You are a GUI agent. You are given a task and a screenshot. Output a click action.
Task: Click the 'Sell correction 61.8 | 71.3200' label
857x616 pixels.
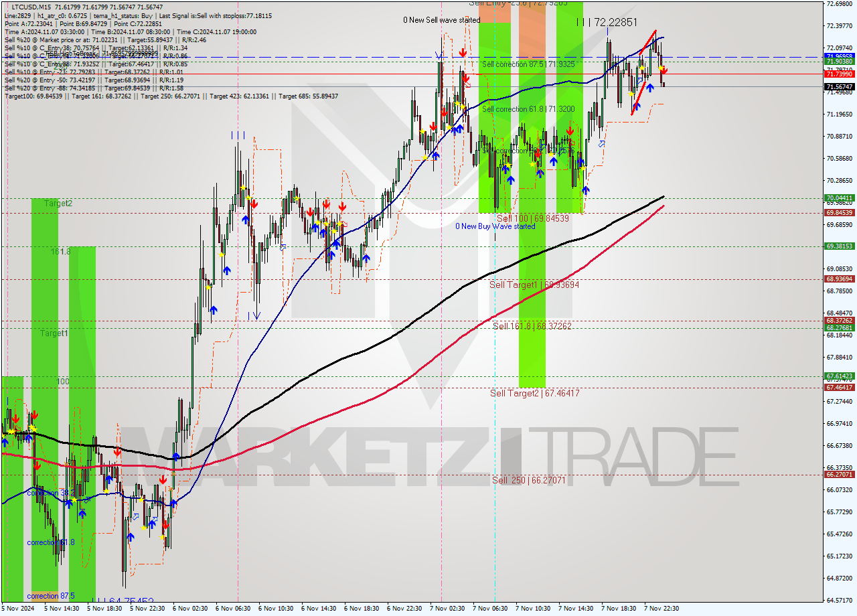(528, 109)
